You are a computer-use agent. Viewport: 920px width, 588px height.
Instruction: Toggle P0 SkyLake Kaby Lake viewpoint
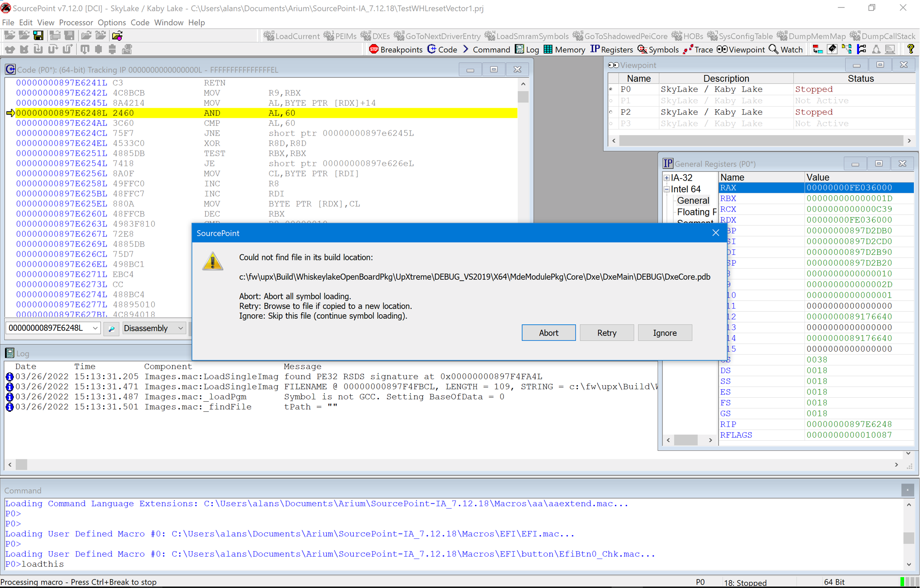point(610,89)
